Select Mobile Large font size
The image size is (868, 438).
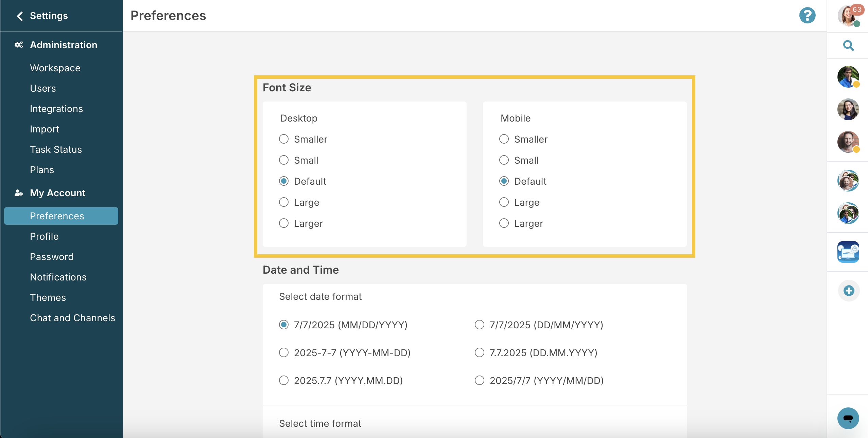(x=504, y=202)
